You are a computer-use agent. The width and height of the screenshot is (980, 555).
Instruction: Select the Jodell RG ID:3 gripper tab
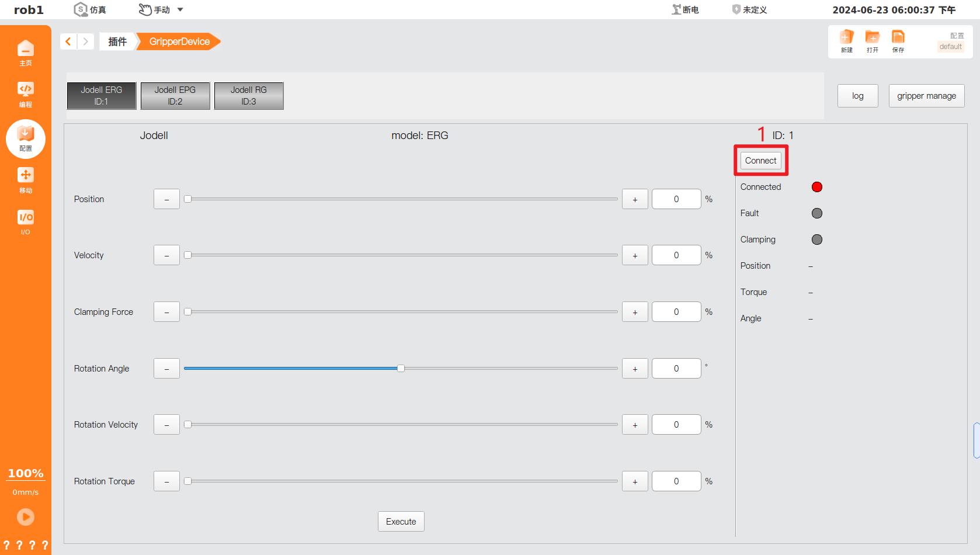pos(248,95)
